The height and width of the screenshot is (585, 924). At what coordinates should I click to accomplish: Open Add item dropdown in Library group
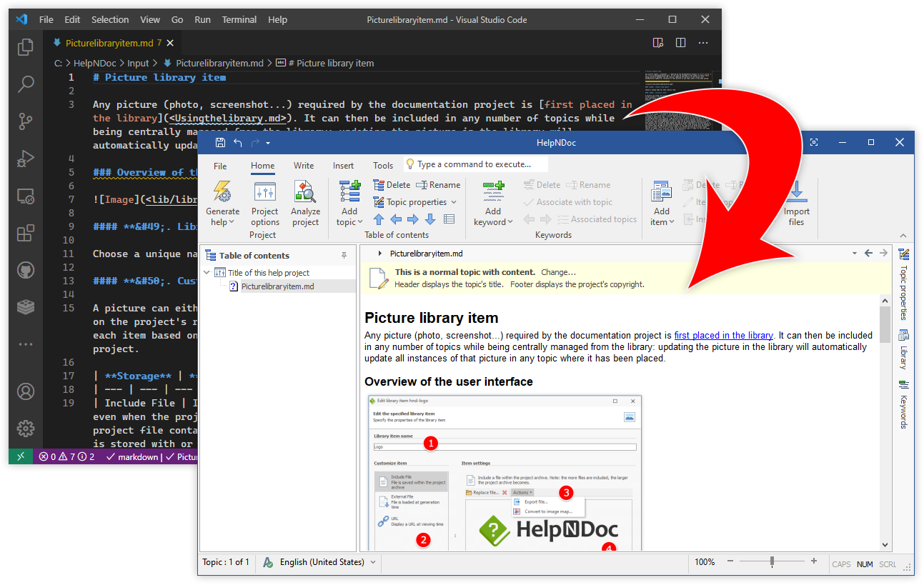click(x=662, y=217)
